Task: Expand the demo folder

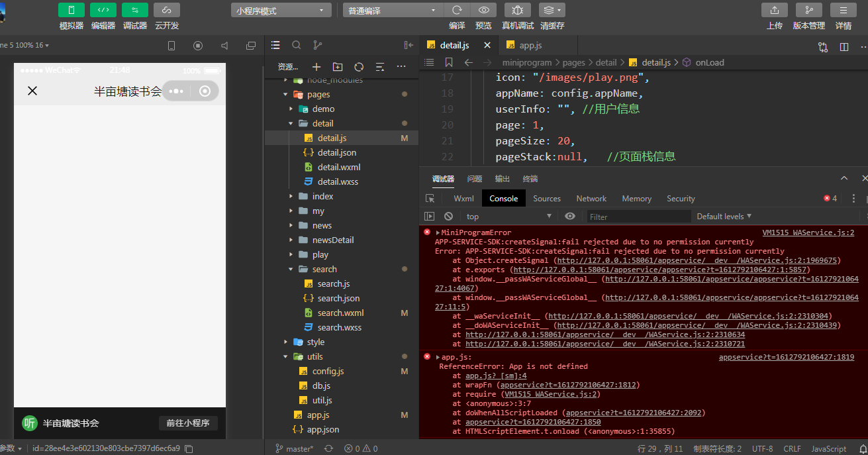Action: coord(291,109)
